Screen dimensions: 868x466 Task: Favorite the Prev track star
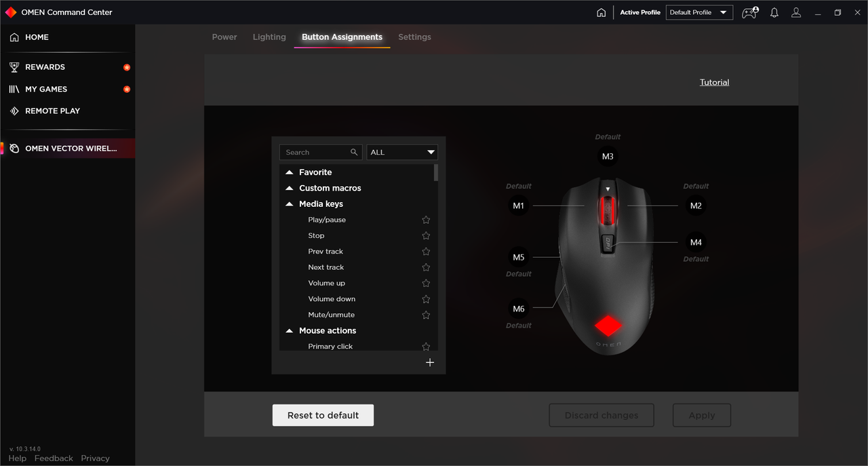[x=426, y=252]
